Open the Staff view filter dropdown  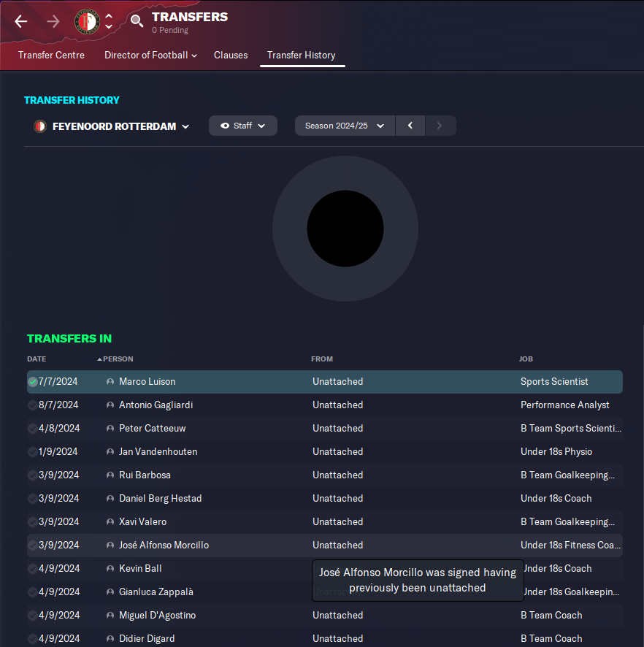243,126
